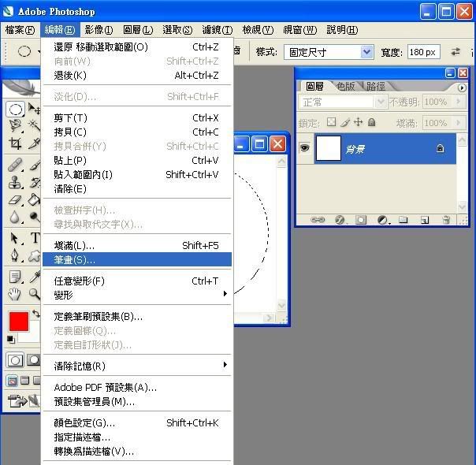Open the 樣式 固定尺寸 dropdown
The width and height of the screenshot is (476, 465).
coord(366,52)
